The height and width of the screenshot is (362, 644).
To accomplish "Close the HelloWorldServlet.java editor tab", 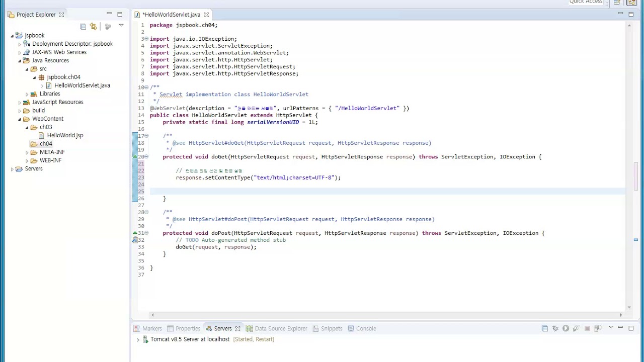I will tap(206, 15).
